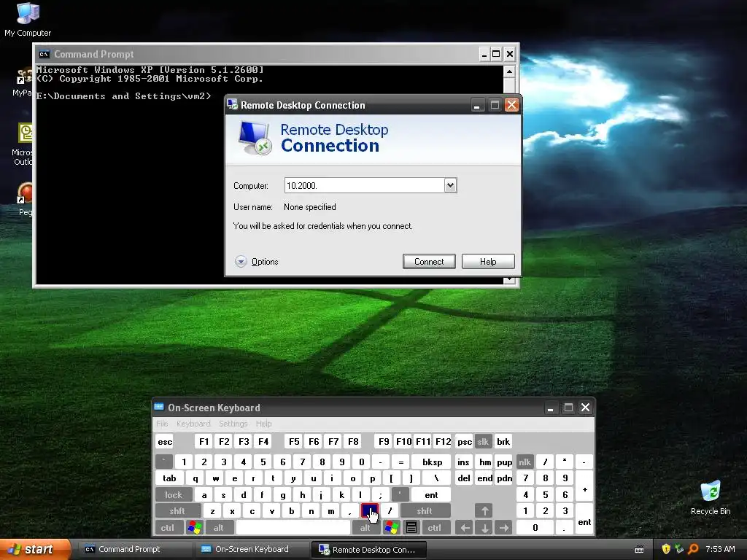Image resolution: width=747 pixels, height=560 pixels.
Task: Click the Help button in Remote Desktop
Action: (488, 262)
